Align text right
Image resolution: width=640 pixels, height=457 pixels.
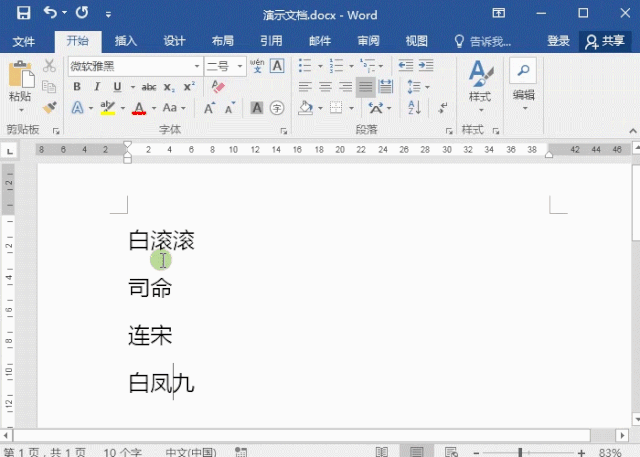pos(345,87)
